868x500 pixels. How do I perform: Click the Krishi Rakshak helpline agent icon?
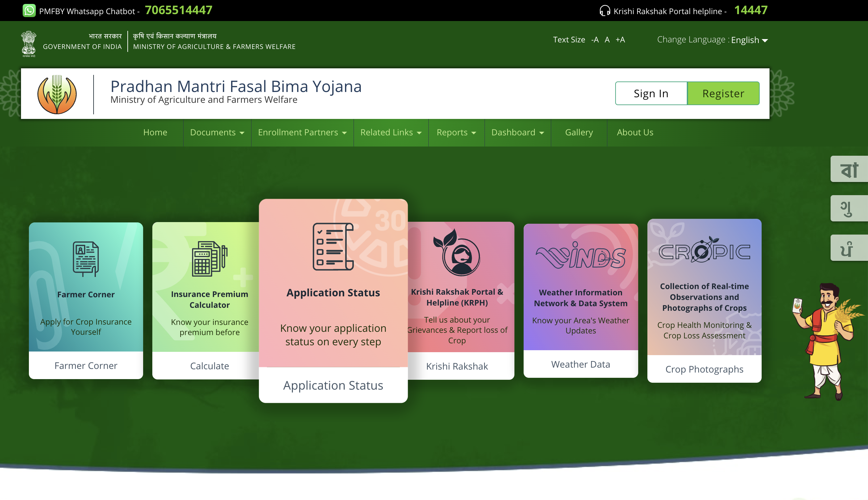(457, 252)
